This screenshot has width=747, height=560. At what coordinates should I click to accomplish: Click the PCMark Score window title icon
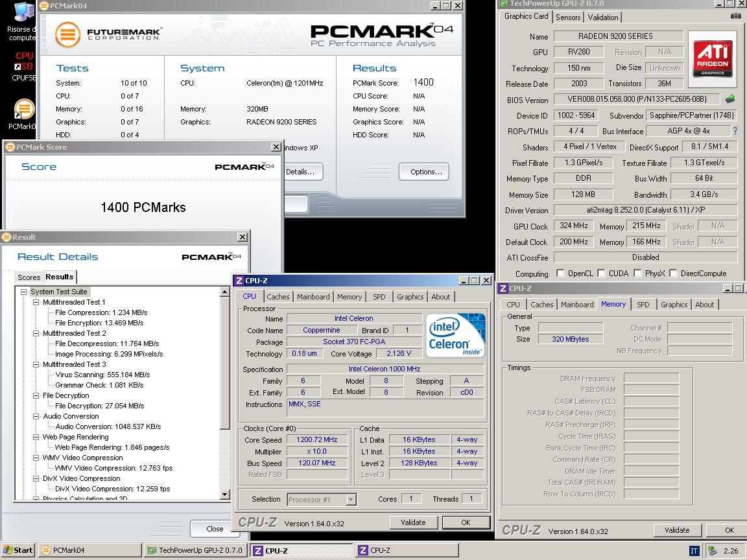(x=10, y=147)
